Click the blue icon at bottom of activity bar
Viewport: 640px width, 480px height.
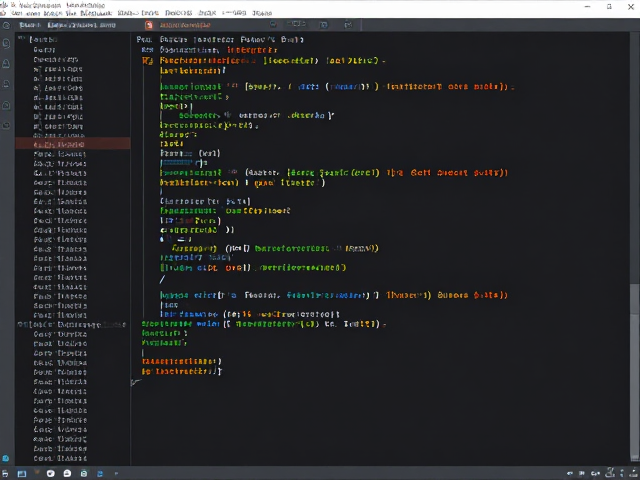point(6,458)
